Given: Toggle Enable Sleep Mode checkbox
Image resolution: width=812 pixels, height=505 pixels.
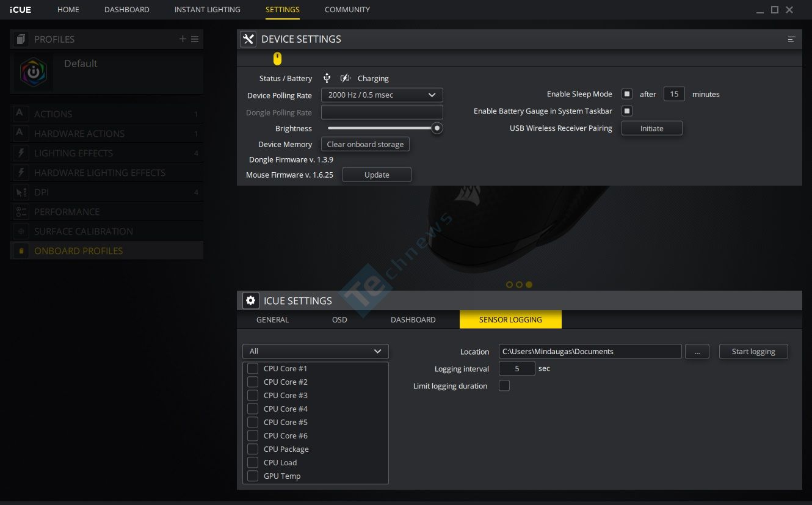Looking at the screenshot, I should pyautogui.click(x=627, y=94).
